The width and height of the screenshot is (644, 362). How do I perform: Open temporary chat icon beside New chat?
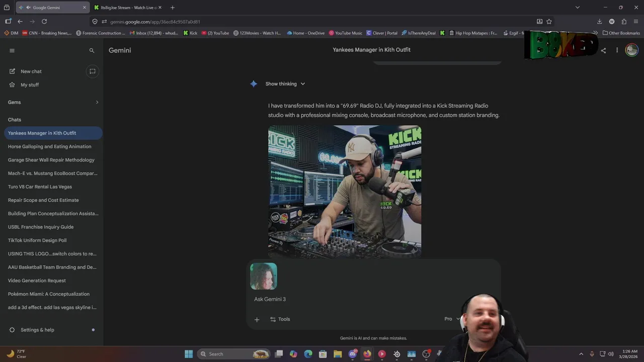(x=93, y=71)
